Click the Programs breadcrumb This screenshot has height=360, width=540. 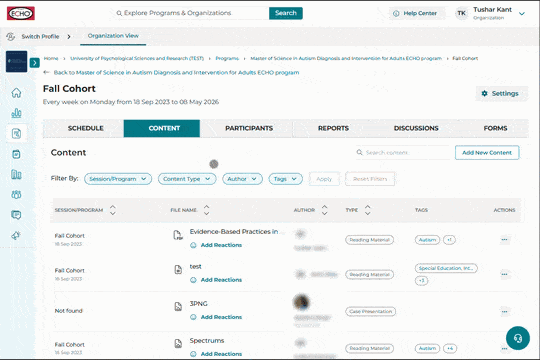point(227,58)
